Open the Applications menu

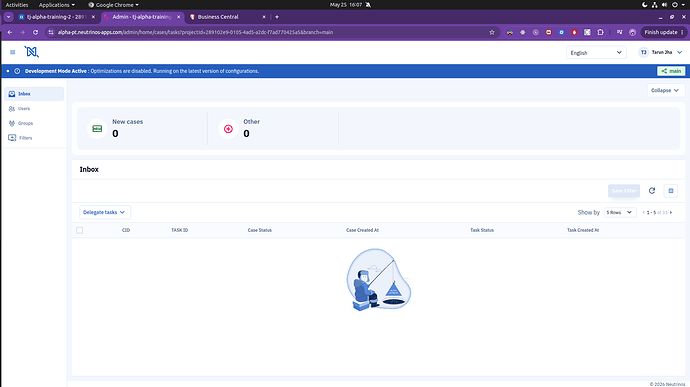click(x=56, y=5)
